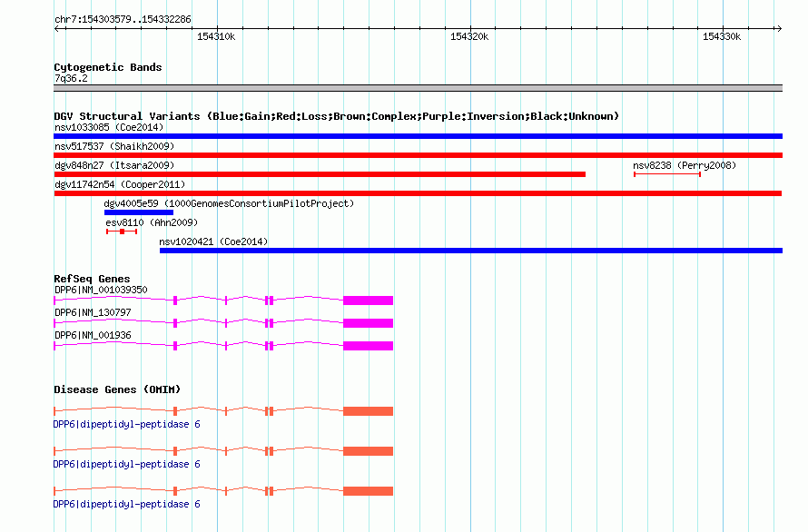Click the DGV Structural Variants track title
808x532 pixels.
tap(337, 116)
